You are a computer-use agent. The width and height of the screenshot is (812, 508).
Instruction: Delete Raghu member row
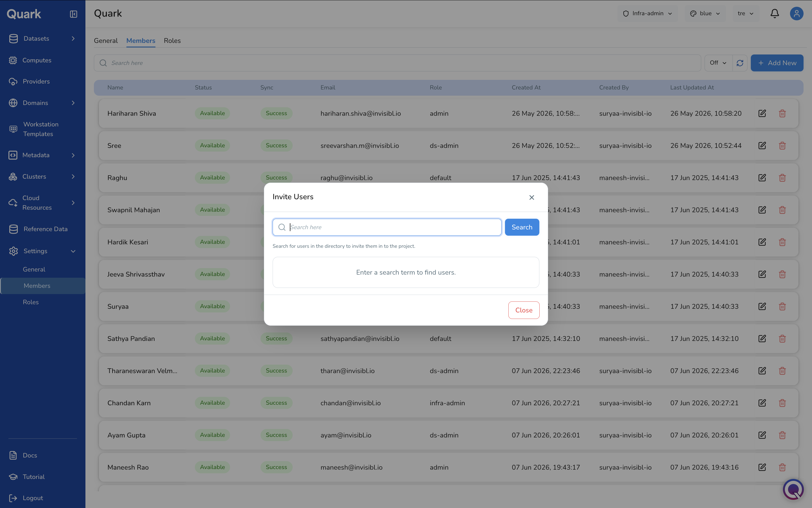click(782, 178)
